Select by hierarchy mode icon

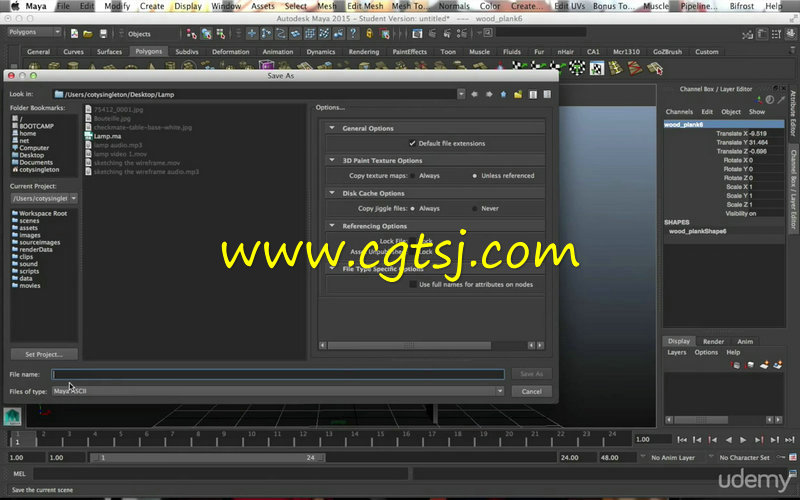click(192, 34)
